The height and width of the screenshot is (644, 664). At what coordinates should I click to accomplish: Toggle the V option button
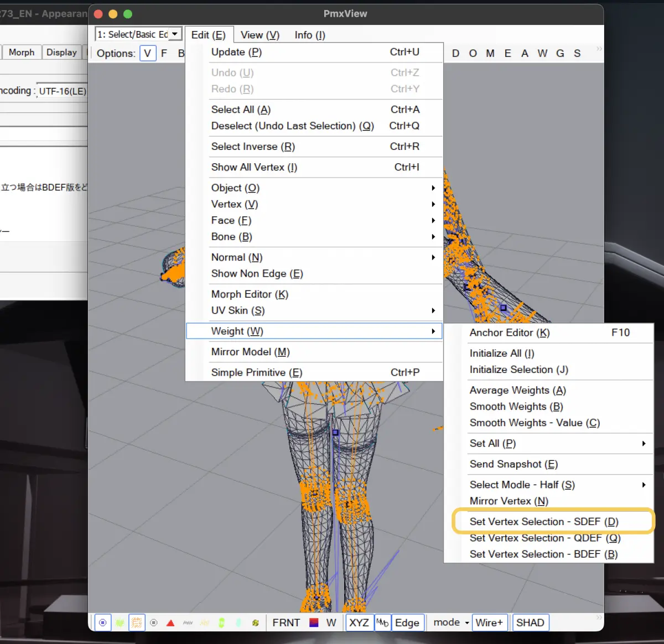coord(148,53)
